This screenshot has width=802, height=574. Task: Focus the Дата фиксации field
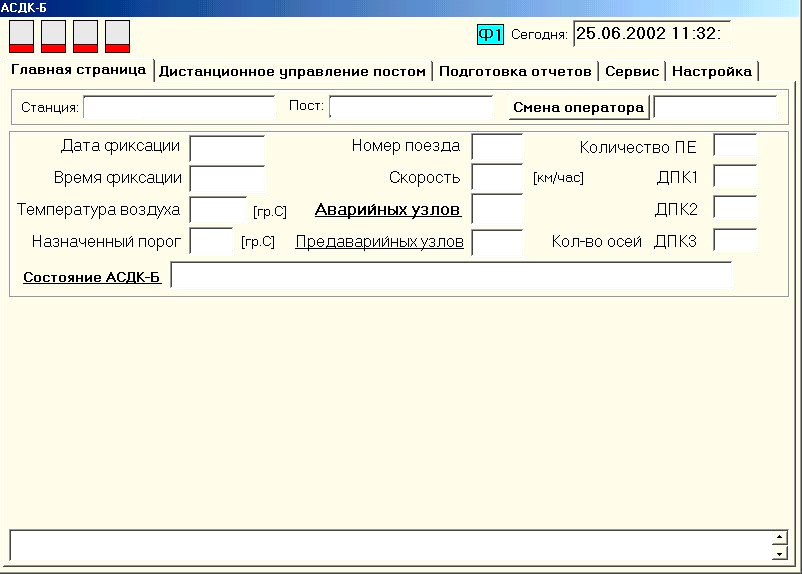point(228,148)
